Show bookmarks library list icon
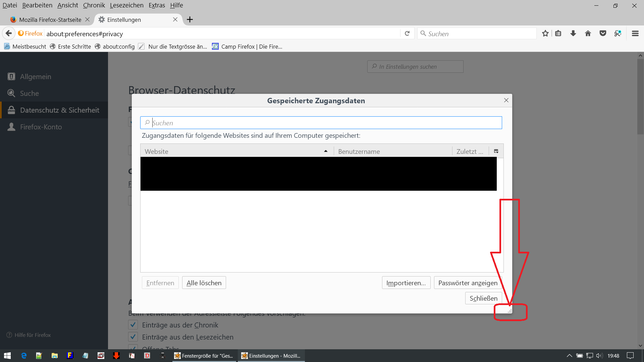644x362 pixels. 558,34
